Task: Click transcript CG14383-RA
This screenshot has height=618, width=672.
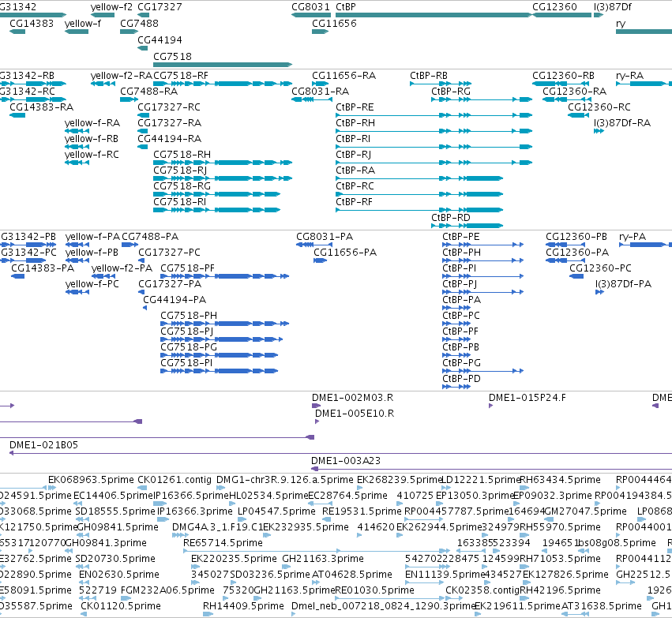Action: click(x=42, y=107)
